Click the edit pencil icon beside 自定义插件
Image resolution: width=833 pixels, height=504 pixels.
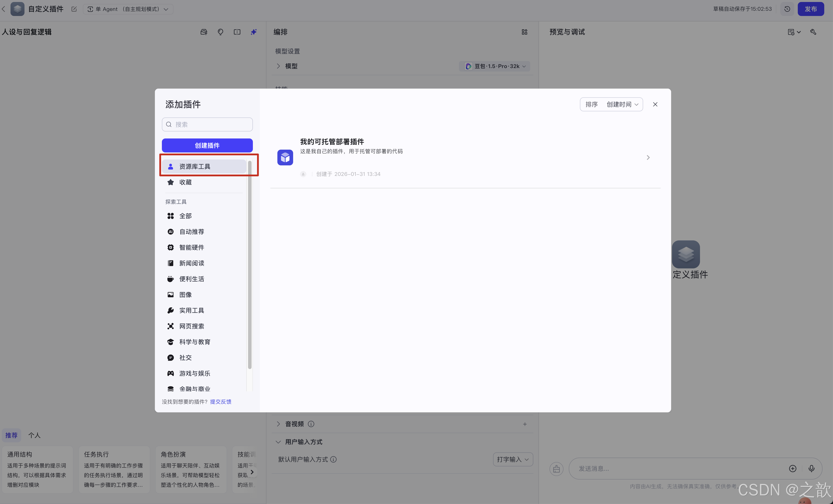74,9
